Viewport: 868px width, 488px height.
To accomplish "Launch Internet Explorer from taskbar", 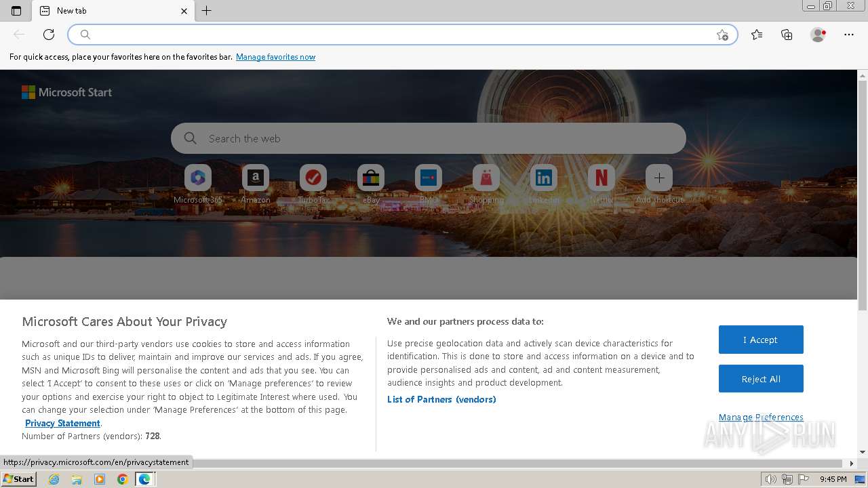I will [54, 479].
